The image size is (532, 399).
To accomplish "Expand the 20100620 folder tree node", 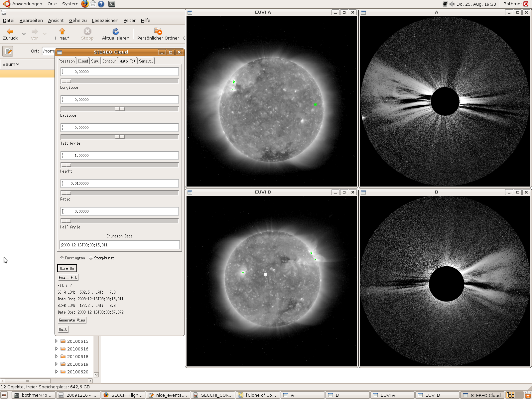I will pos(57,372).
